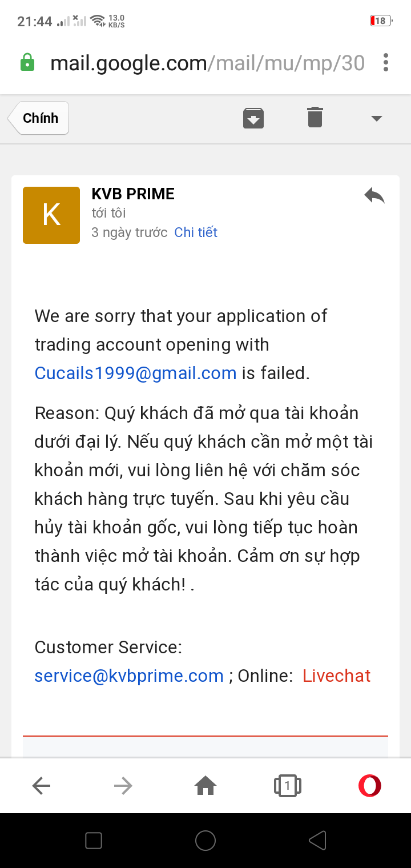Go back to the Chính inbox
Viewport: 411px width, 868px height.
tap(38, 118)
